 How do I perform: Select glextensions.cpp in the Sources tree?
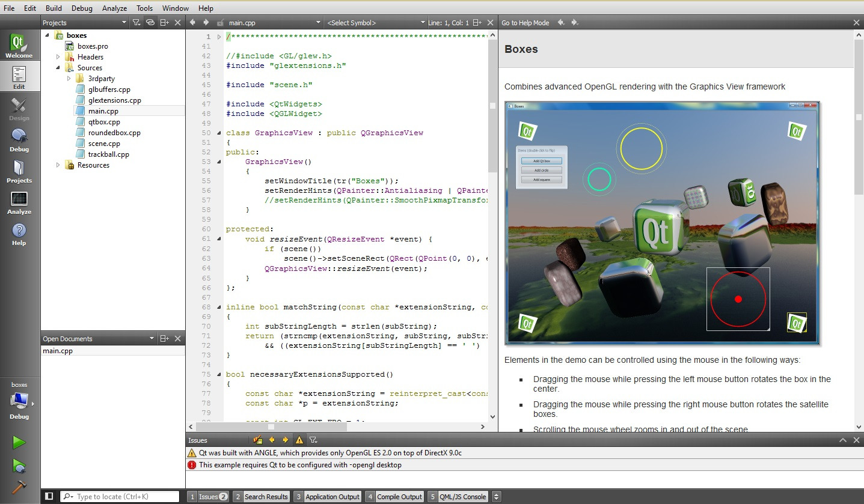coord(115,100)
